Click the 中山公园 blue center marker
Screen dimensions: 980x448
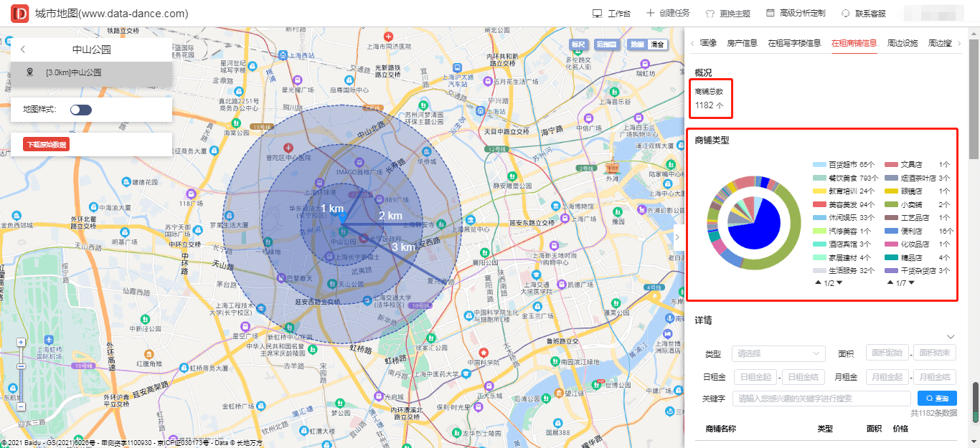coord(342,218)
